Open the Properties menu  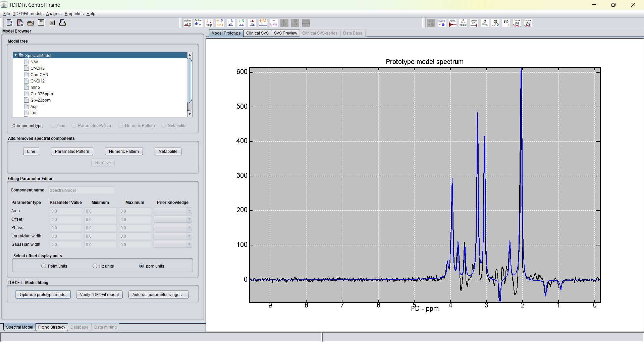tap(74, 14)
